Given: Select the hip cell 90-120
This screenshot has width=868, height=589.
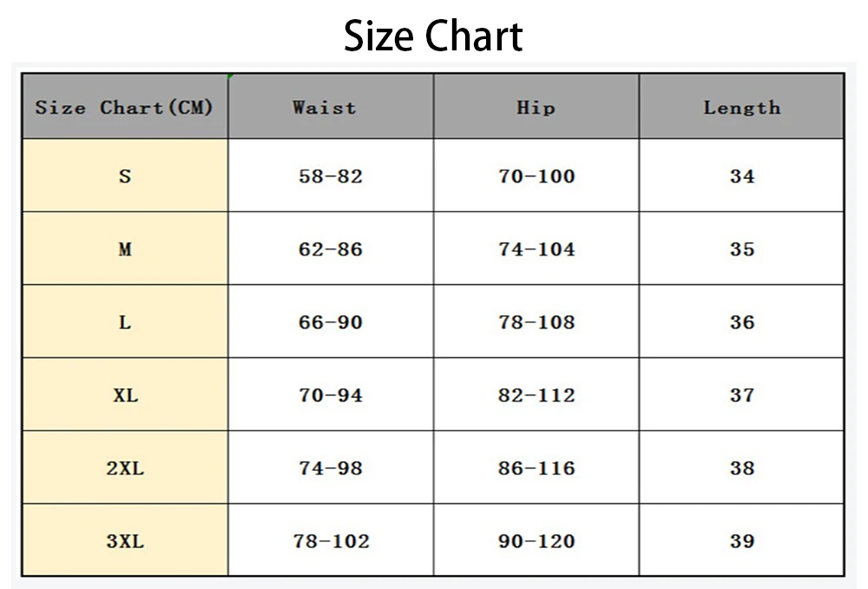Looking at the screenshot, I should (x=536, y=539).
